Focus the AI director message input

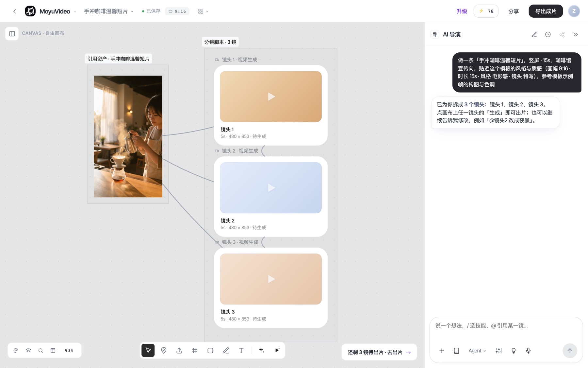click(x=506, y=325)
